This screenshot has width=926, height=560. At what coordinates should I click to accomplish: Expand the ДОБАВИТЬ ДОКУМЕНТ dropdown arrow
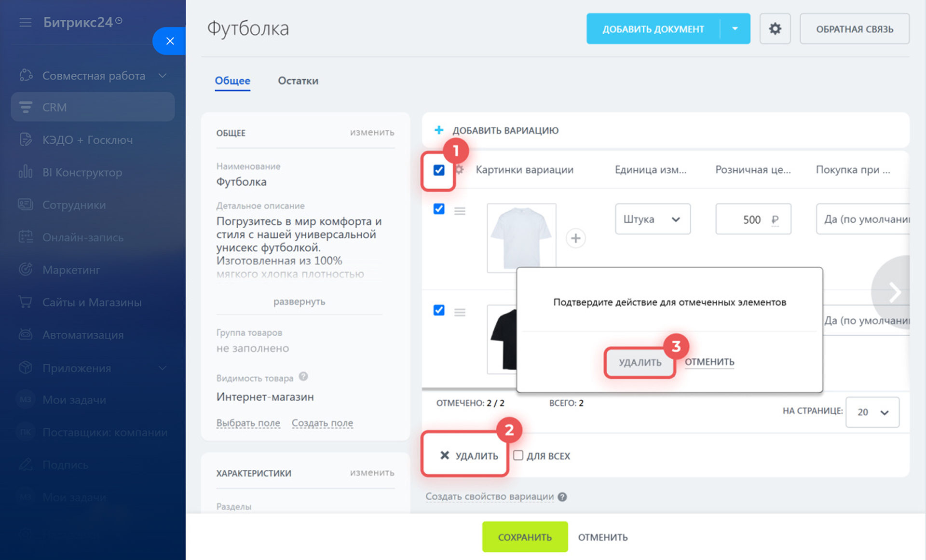(x=735, y=29)
